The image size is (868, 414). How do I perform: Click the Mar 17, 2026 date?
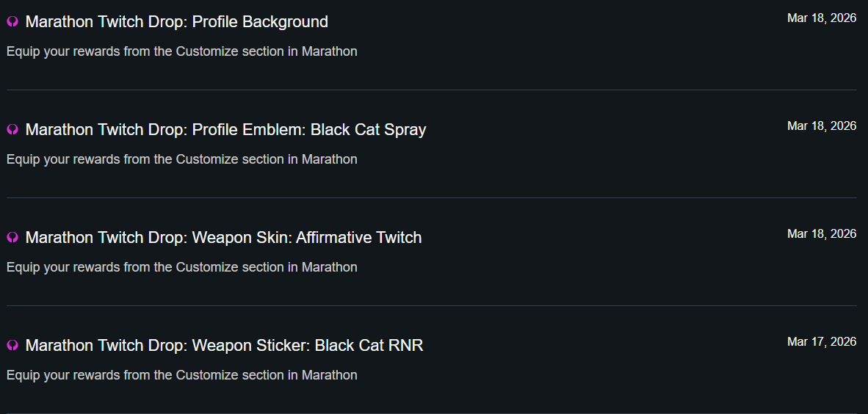coord(822,342)
